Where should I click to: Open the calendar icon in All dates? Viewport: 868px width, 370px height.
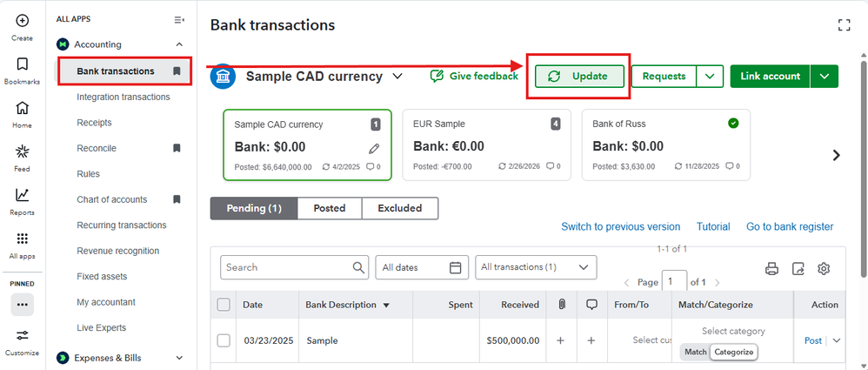[455, 267]
